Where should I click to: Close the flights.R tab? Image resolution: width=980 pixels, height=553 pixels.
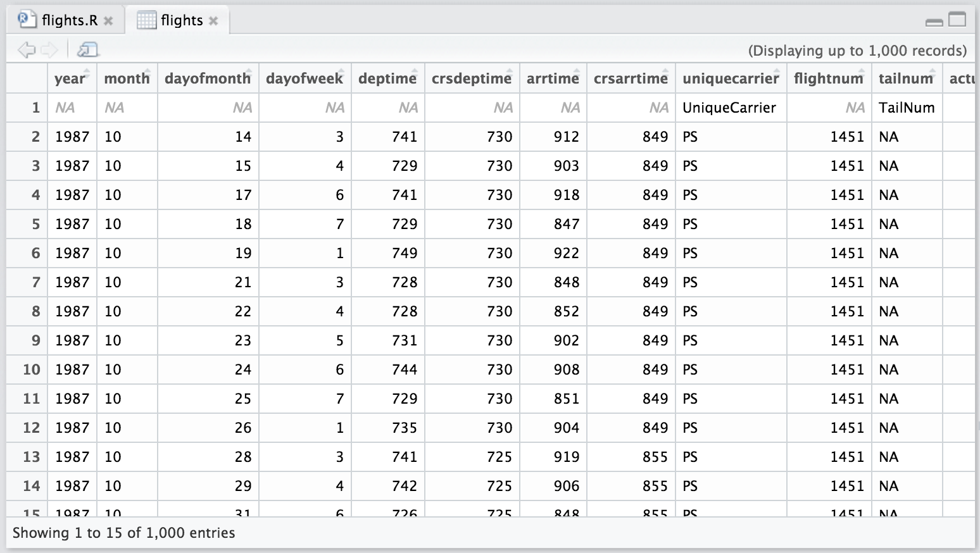pyautogui.click(x=108, y=21)
